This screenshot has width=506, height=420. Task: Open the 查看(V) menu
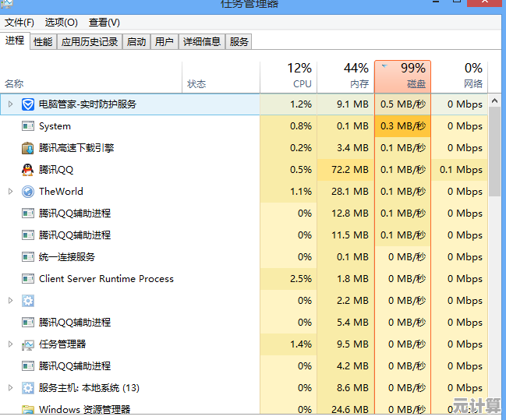click(104, 23)
